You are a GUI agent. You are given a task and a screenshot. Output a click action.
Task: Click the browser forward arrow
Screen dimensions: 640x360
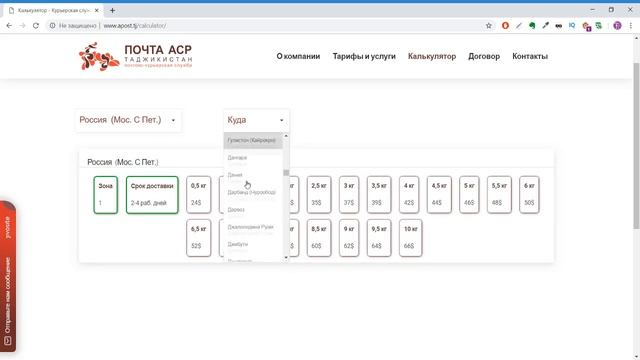pos(22,25)
